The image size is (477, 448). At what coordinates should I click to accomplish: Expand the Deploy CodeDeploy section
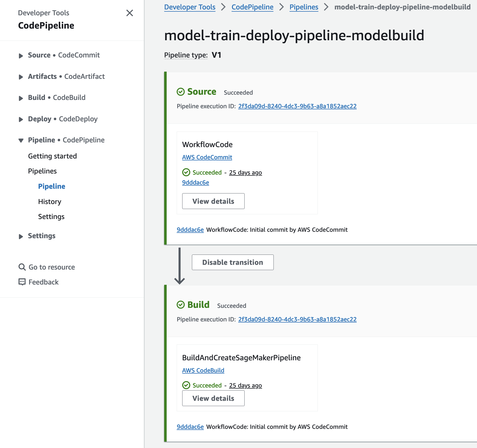(x=21, y=119)
